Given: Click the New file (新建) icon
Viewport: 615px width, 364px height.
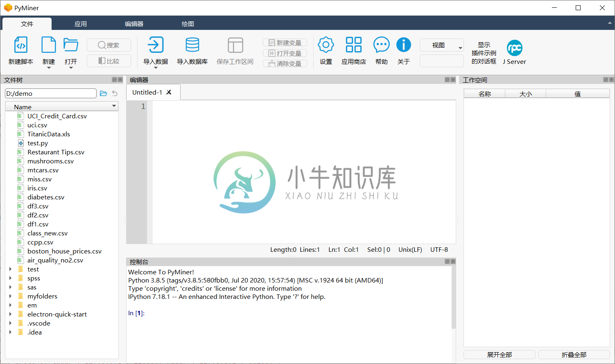Looking at the screenshot, I should 49,45.
